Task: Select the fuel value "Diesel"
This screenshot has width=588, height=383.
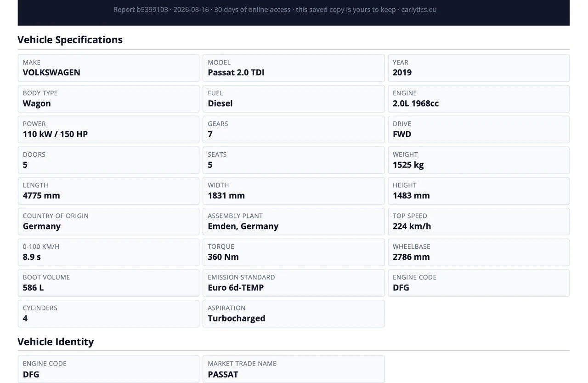Action: 220,103
